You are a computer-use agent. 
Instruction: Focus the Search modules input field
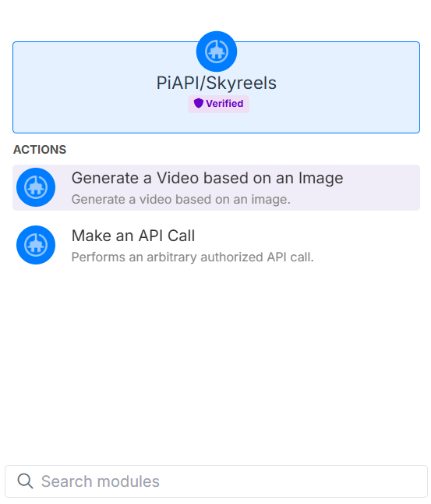click(x=216, y=481)
